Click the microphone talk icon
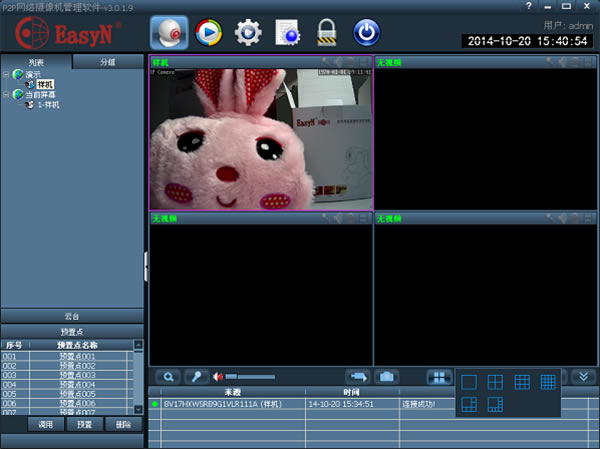The image size is (600, 449). (196, 377)
